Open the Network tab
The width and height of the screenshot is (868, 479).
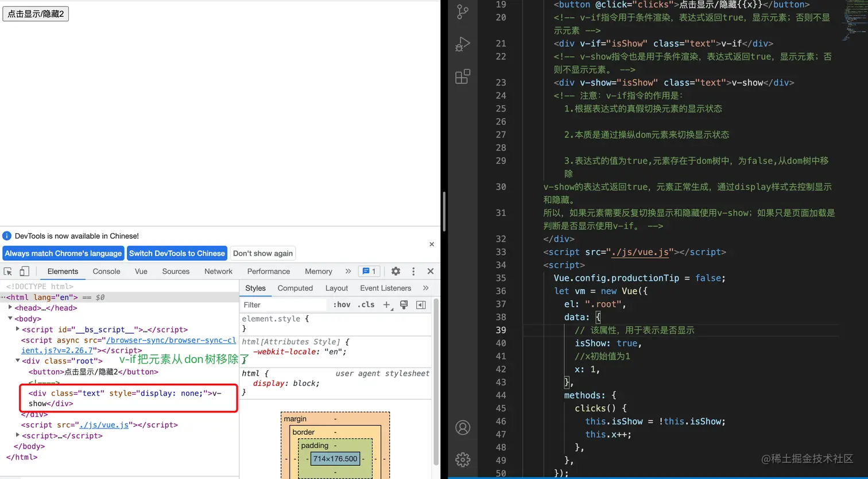click(219, 272)
